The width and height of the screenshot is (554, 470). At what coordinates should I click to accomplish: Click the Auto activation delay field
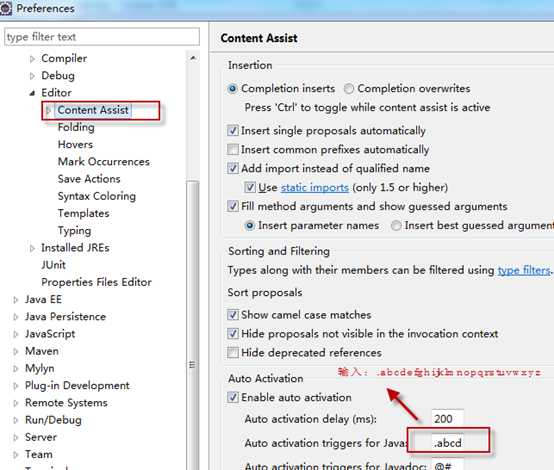tap(447, 419)
